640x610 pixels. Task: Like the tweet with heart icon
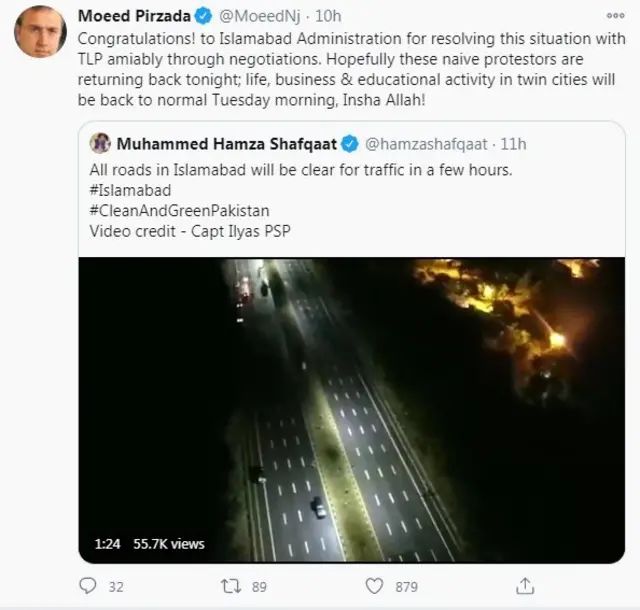[374, 585]
